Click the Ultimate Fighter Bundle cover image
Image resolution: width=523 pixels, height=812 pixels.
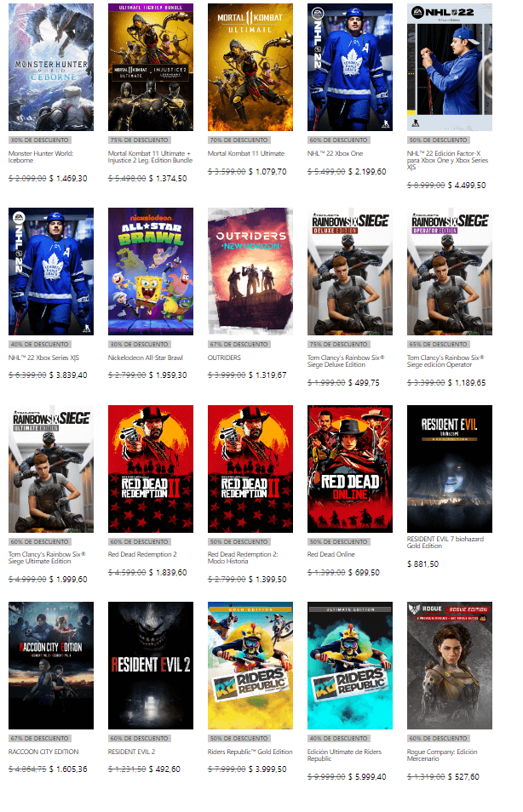tap(151, 67)
